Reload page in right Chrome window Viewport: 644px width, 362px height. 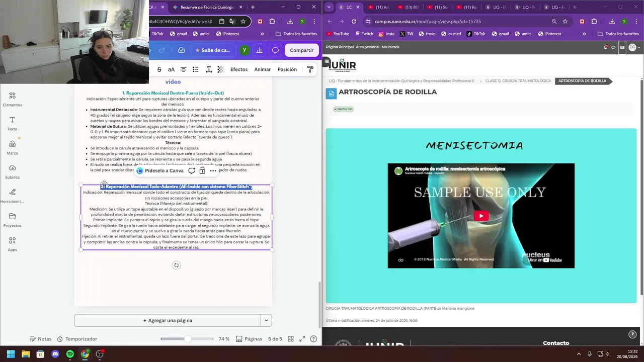click(x=354, y=22)
